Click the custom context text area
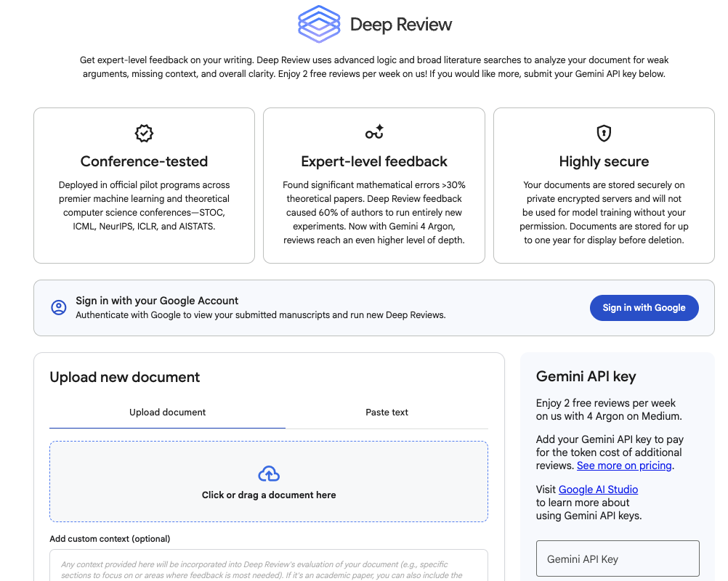The image size is (728, 581). click(x=269, y=566)
